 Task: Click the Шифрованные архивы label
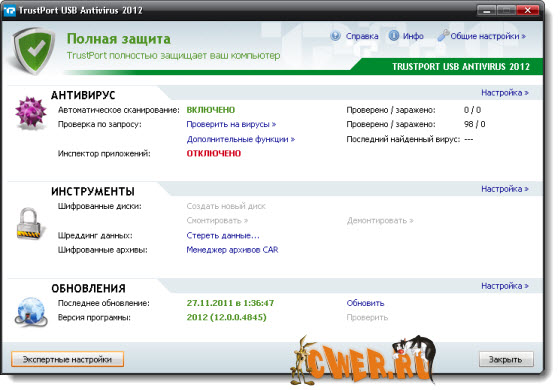tap(103, 250)
